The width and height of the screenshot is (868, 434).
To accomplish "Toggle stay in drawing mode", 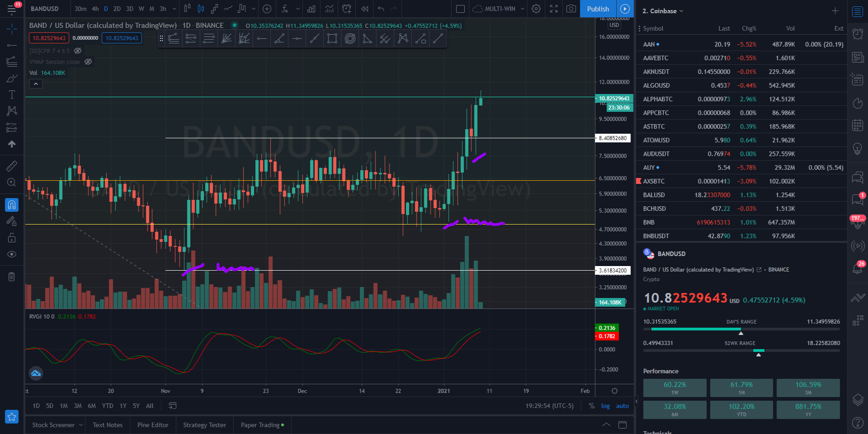I will pyautogui.click(x=12, y=221).
